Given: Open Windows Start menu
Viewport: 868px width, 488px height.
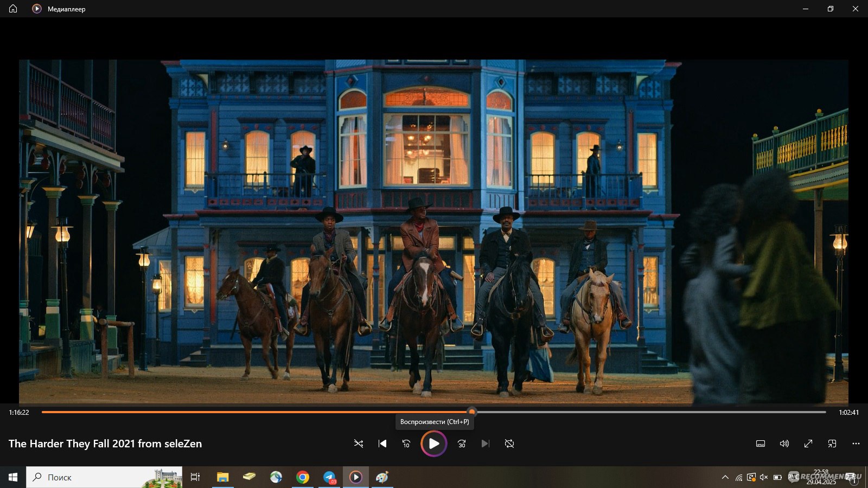Looking at the screenshot, I should click(13, 477).
